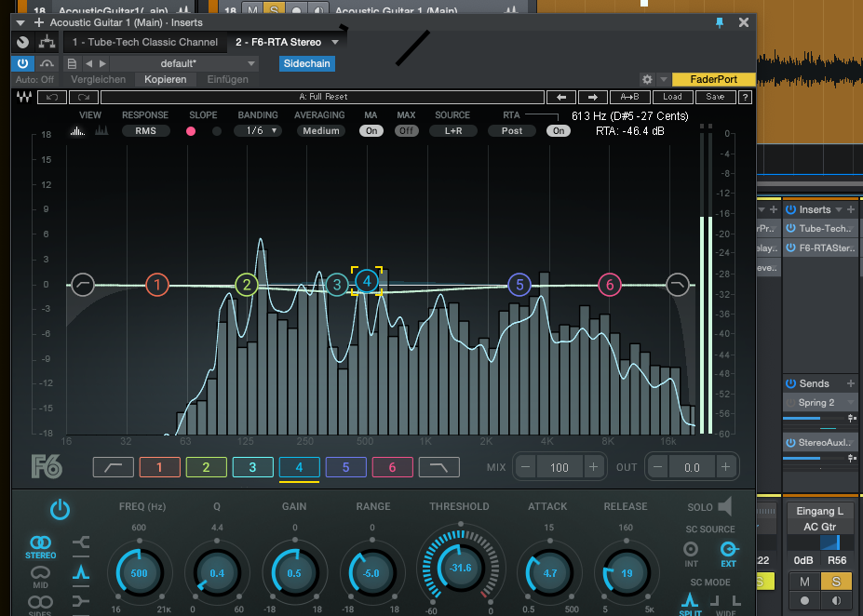Open the help question mark
Viewport: 863px width, 616px height.
tap(745, 97)
